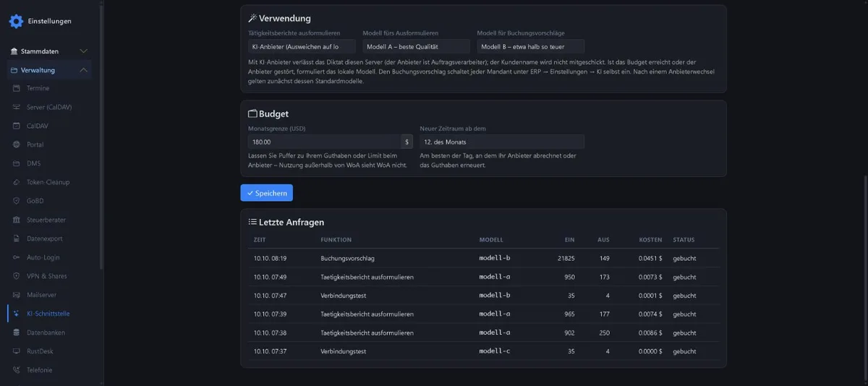This screenshot has height=386, width=868.
Task: Click the Server (CalDAV) icon
Action: tap(17, 107)
